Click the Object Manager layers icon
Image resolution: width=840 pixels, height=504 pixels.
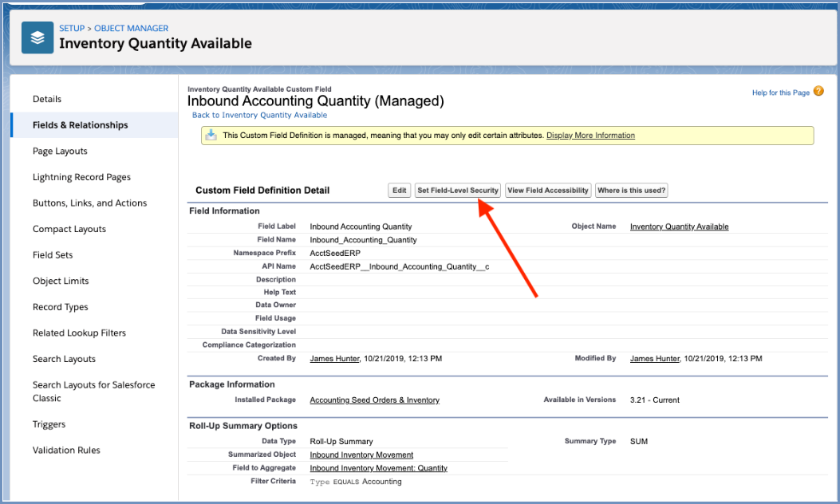point(37,37)
